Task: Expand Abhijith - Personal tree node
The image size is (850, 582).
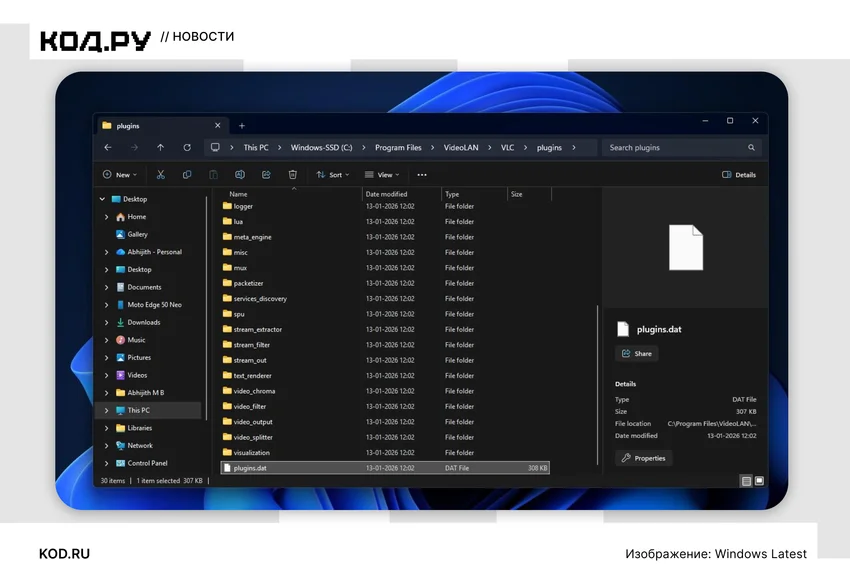Action: pyautogui.click(x=106, y=252)
